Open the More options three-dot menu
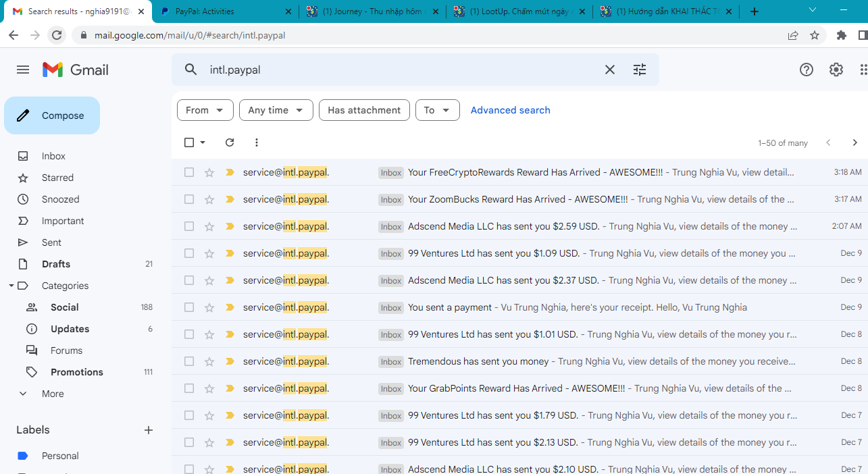Screen dimensions: 868x474 256,142
